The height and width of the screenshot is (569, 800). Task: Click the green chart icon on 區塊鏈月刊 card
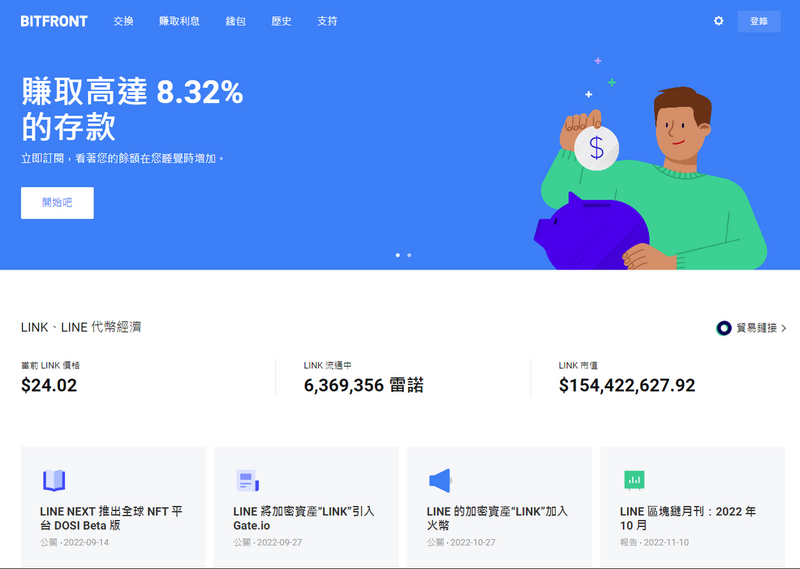click(634, 480)
